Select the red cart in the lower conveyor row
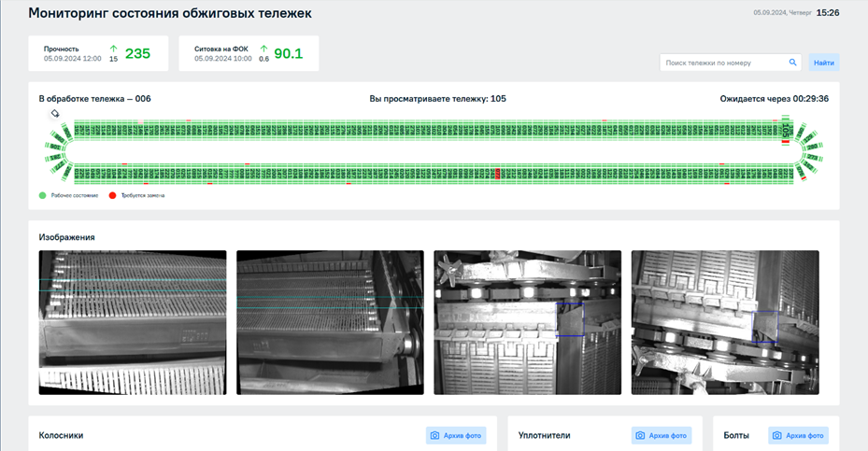Image resolution: width=868 pixels, height=451 pixels. [x=497, y=174]
